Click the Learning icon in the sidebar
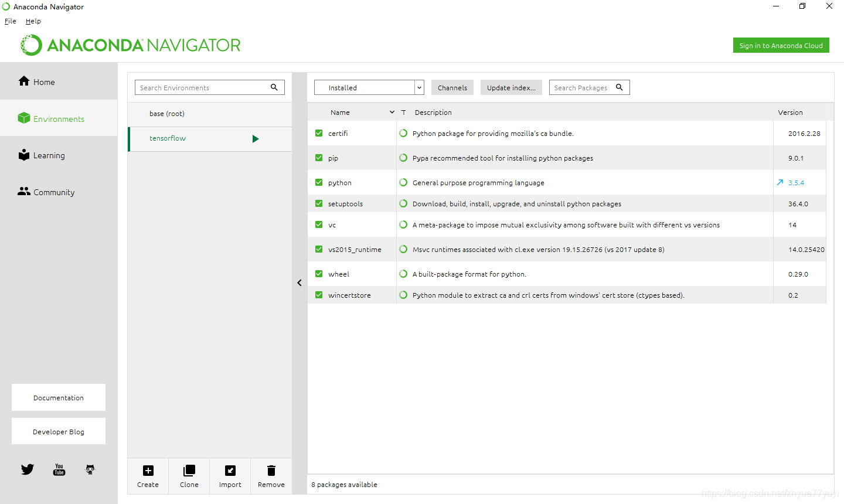 pos(24,155)
